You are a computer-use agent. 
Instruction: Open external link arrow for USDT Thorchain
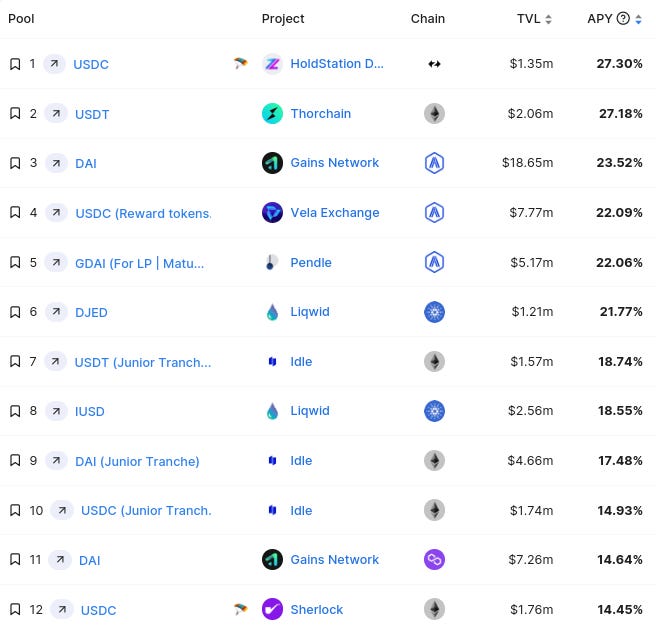(56, 113)
